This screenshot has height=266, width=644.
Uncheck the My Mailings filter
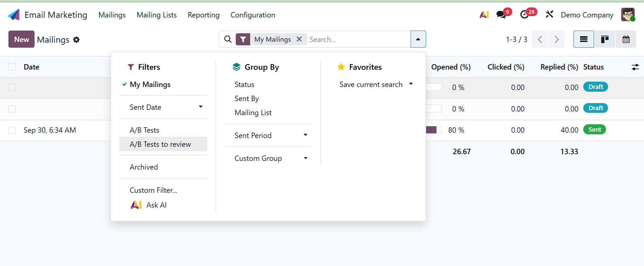click(x=150, y=85)
